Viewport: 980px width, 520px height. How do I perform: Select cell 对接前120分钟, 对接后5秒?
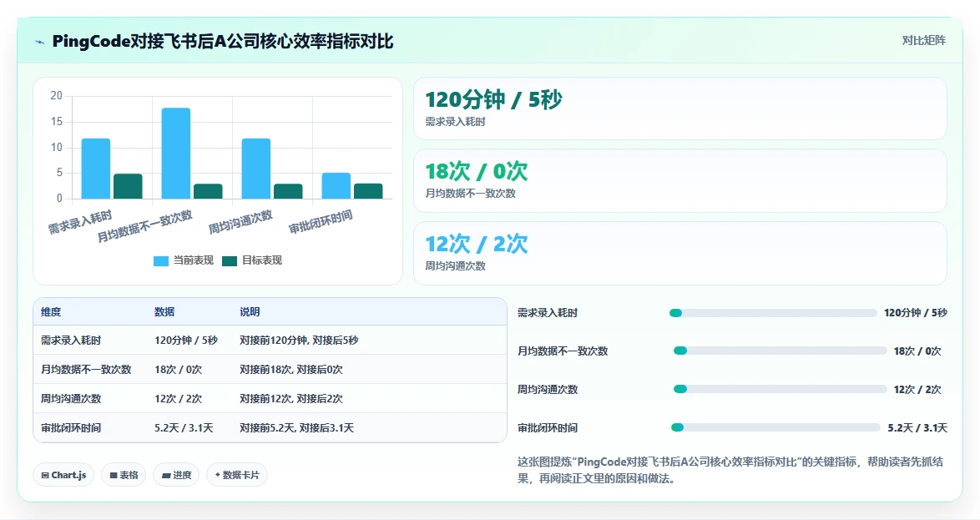tap(299, 341)
